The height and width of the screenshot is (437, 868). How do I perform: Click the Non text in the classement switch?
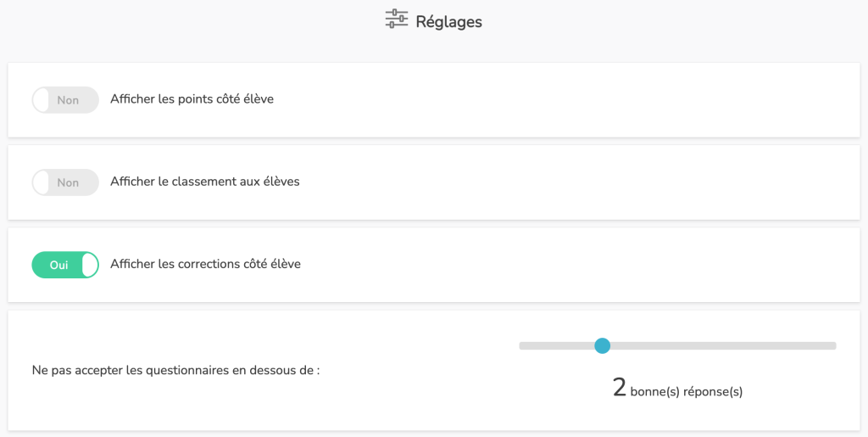pyautogui.click(x=68, y=182)
